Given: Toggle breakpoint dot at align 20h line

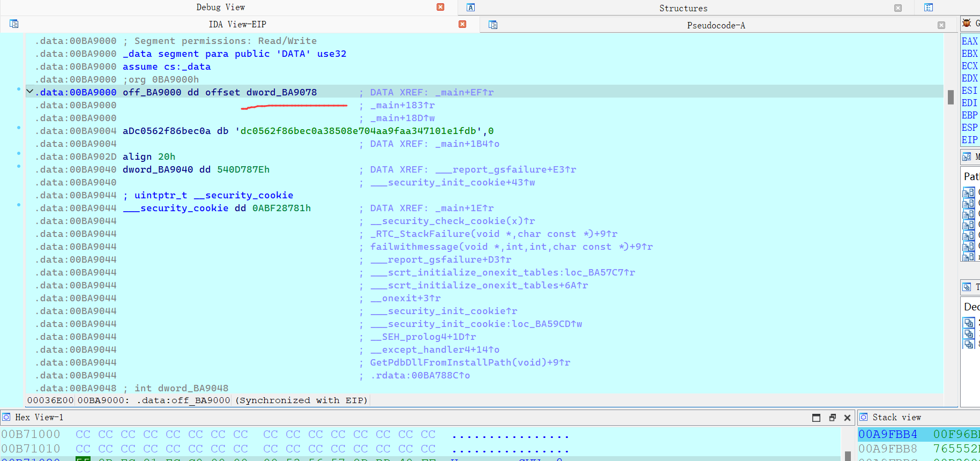Looking at the screenshot, I should tap(19, 153).
